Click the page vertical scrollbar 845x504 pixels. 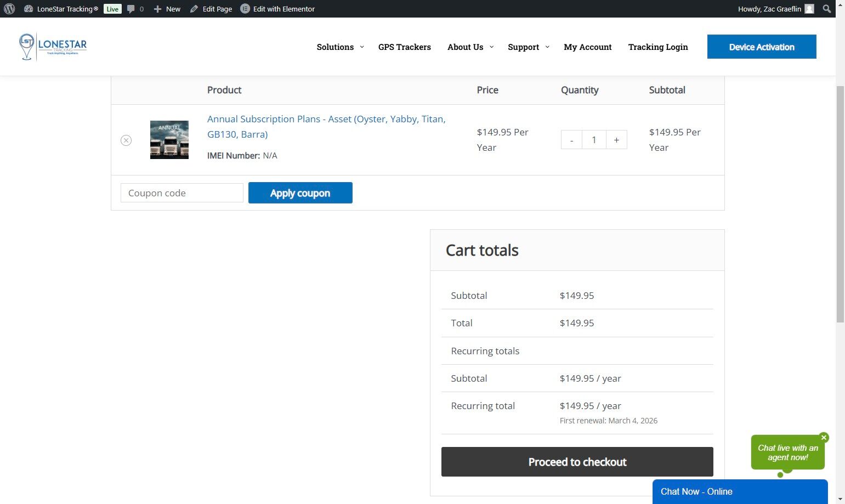pyautogui.click(x=840, y=204)
